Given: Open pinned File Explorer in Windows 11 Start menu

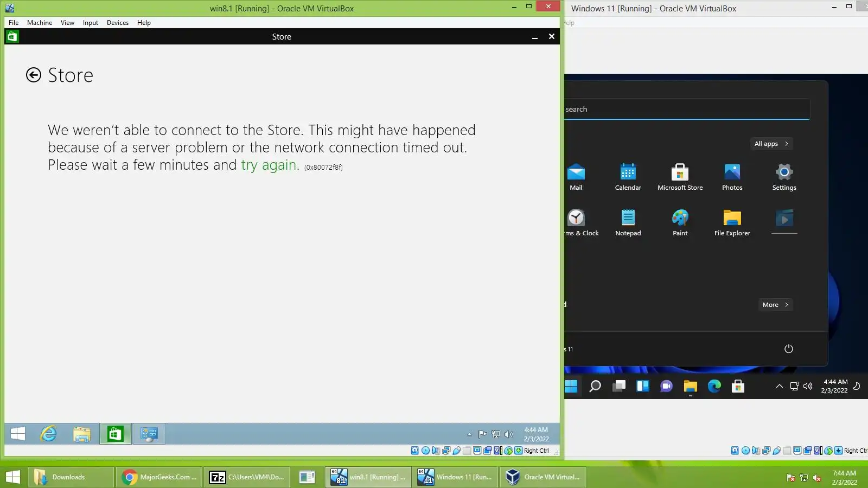Looking at the screenshot, I should (x=732, y=223).
